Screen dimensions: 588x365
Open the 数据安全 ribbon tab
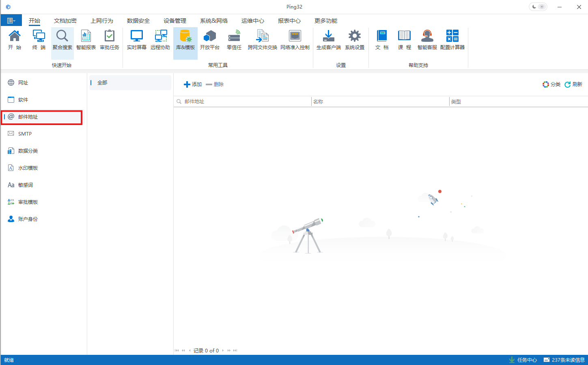[138, 21]
